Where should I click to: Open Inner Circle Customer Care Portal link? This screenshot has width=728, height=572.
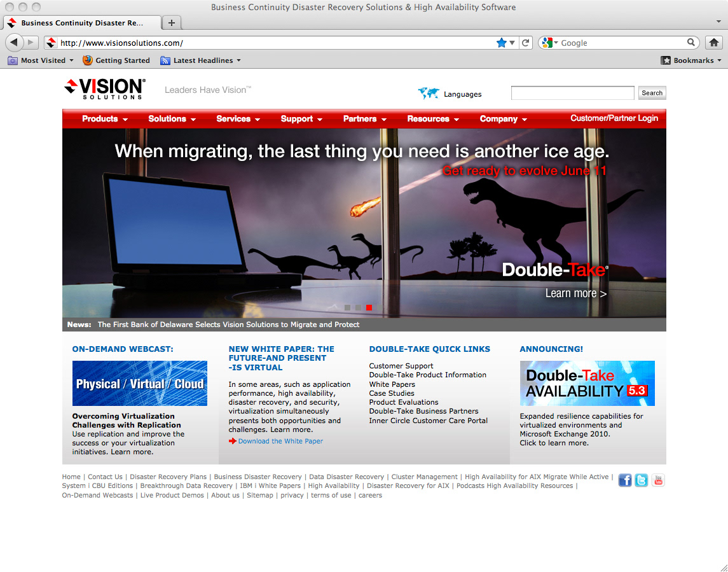click(x=428, y=421)
